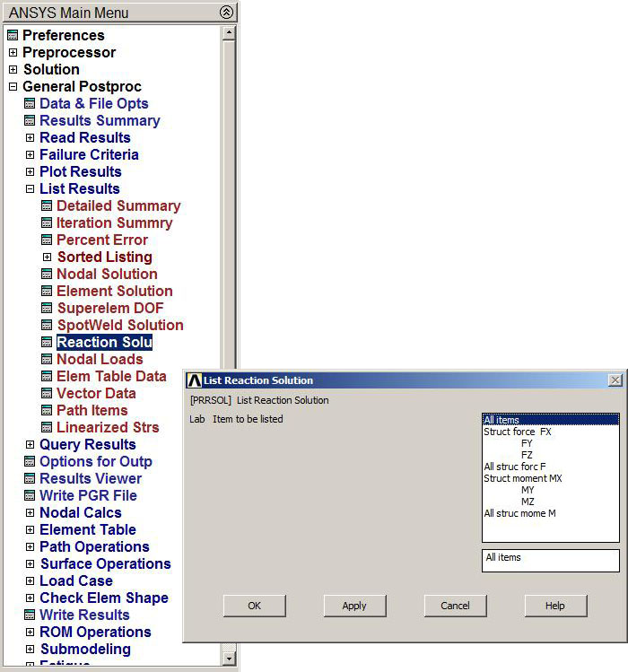The width and height of the screenshot is (628, 672).
Task: Click the selection text field showing All items
Action: click(550, 560)
